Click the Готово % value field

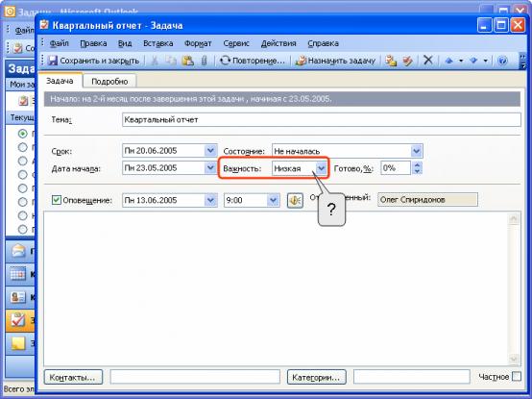[396, 167]
